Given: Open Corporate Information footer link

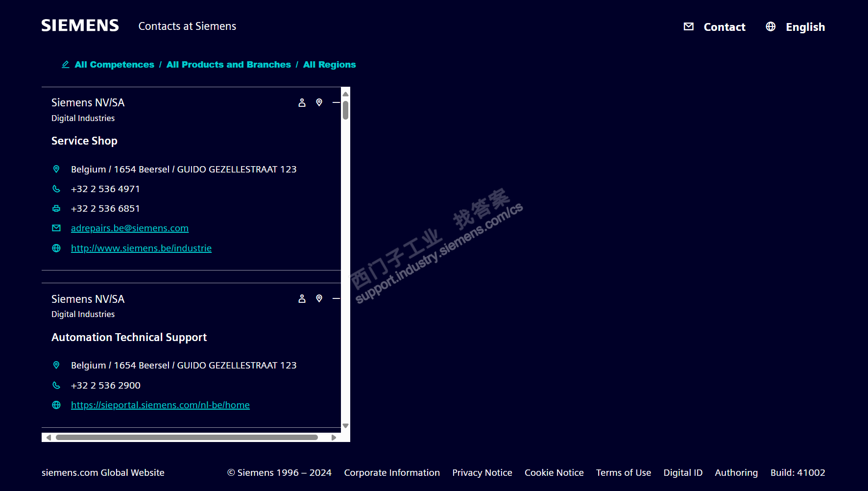Looking at the screenshot, I should coord(392,472).
